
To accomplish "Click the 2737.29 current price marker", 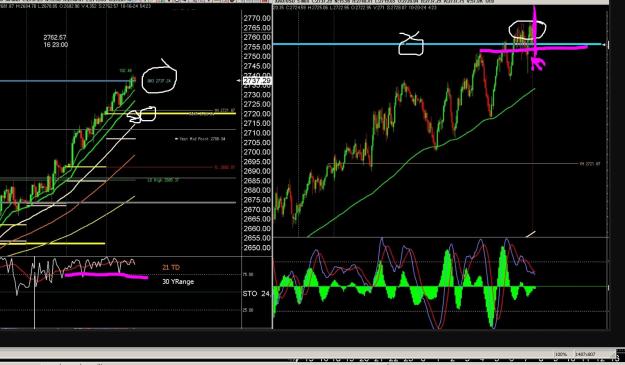I will [257, 81].
